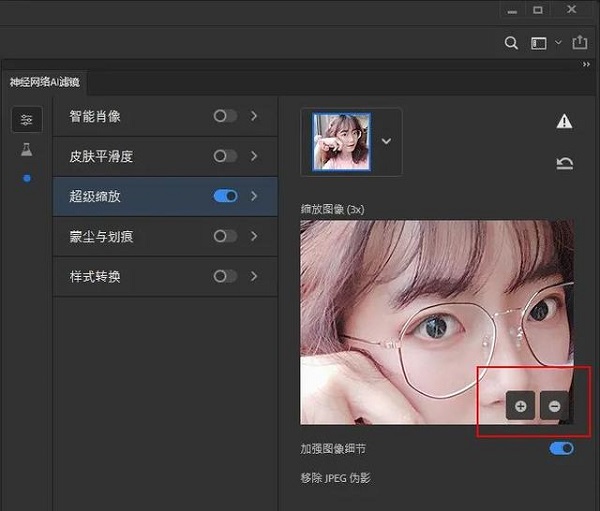Click the search magnifier icon

[x=511, y=43]
